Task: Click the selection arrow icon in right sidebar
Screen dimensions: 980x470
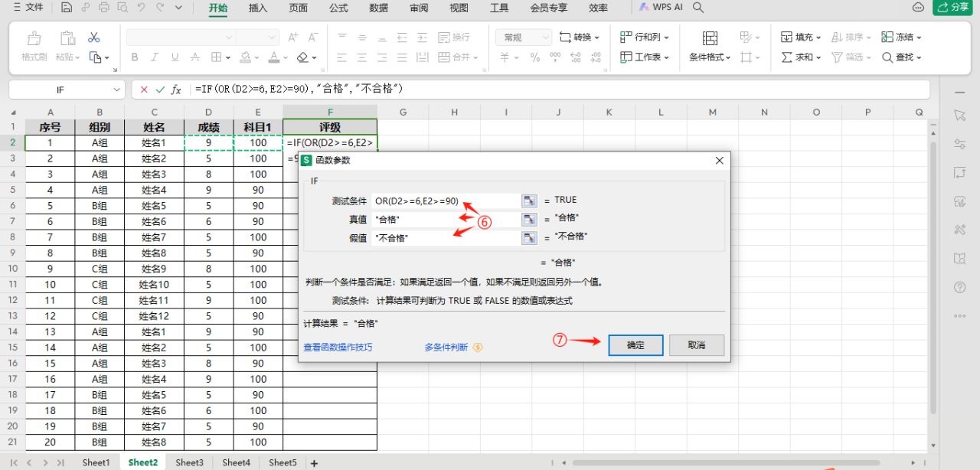Action: click(960, 115)
